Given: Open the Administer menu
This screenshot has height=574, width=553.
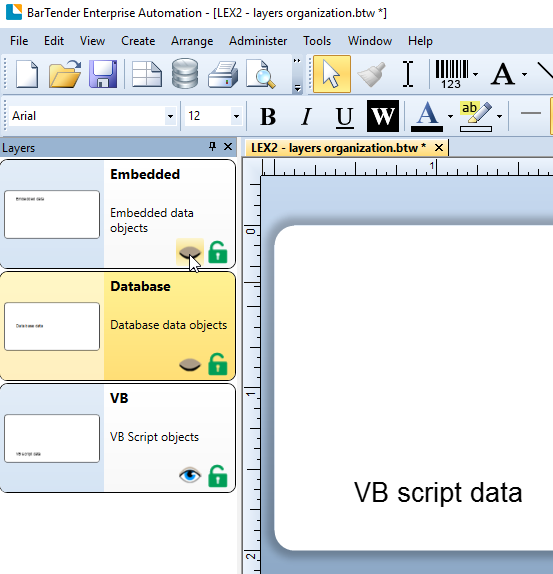Looking at the screenshot, I should [258, 41].
